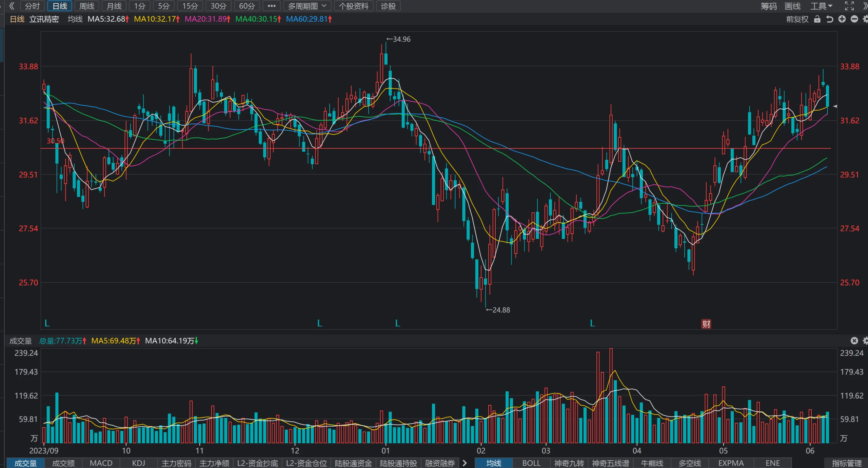Select the 主力净额 indicator tab

coord(214,463)
